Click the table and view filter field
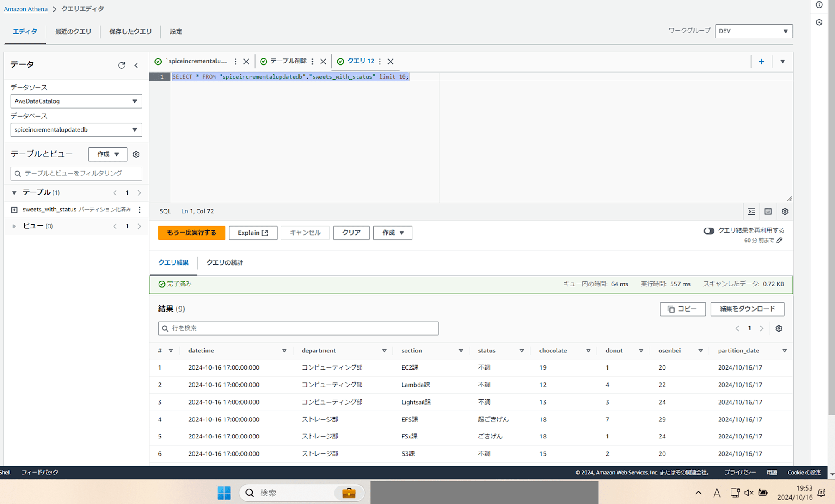This screenshot has width=835, height=504. click(x=76, y=173)
